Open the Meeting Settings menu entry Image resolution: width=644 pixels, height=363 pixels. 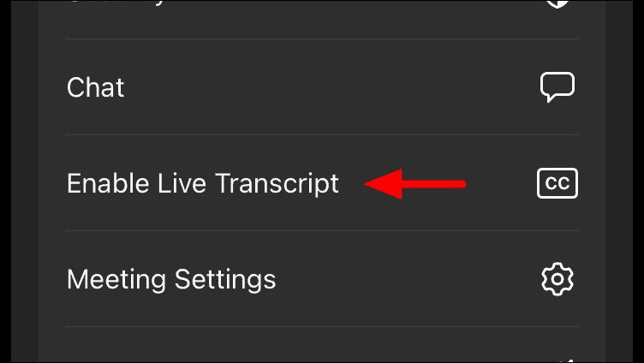click(322, 279)
